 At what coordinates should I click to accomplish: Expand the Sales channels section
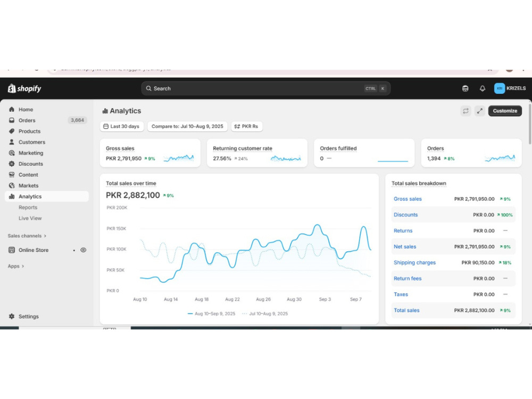tap(27, 236)
